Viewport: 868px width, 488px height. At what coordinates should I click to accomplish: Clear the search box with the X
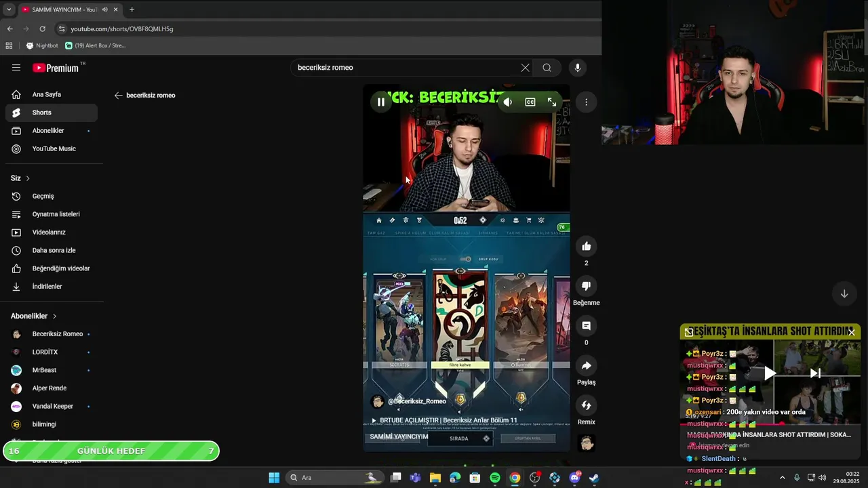[x=525, y=68]
